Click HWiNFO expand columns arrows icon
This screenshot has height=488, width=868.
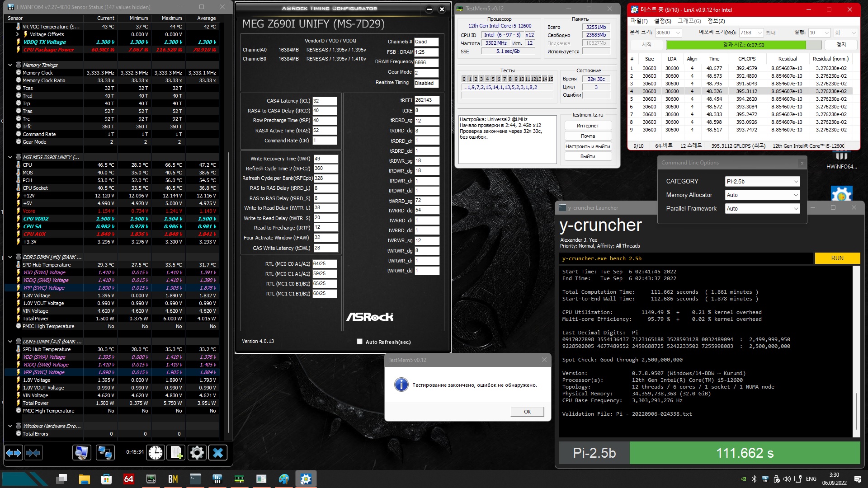(x=14, y=452)
